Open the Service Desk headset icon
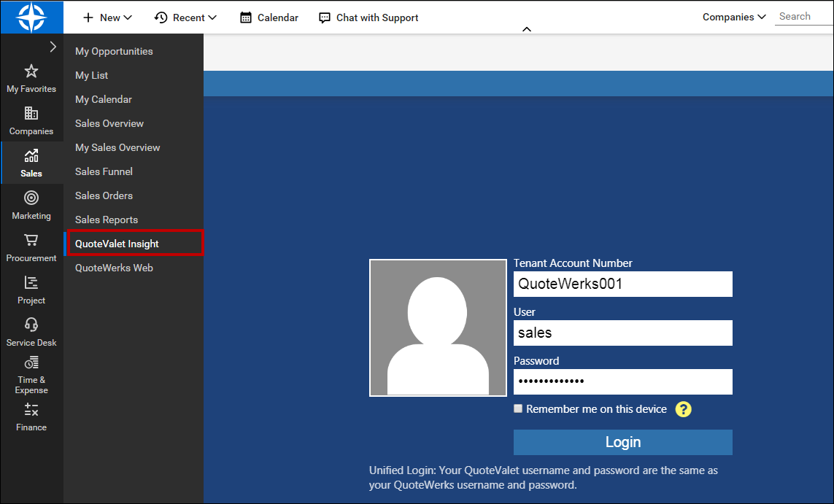The image size is (834, 504). (x=31, y=325)
